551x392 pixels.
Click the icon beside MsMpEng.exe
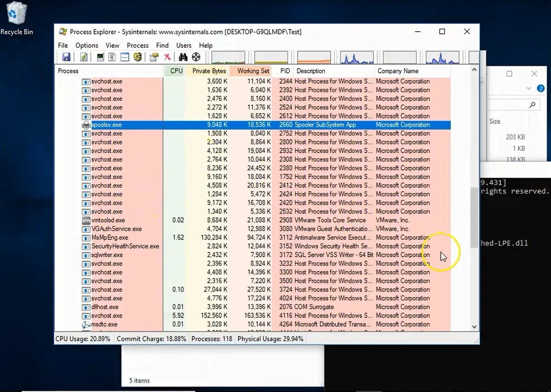pyautogui.click(x=86, y=238)
